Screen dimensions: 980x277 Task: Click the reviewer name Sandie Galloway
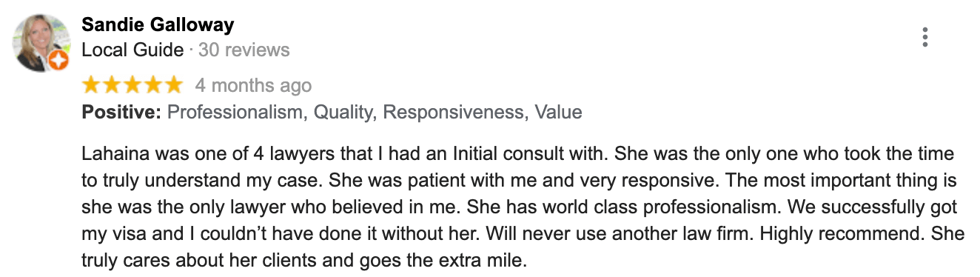click(158, 25)
